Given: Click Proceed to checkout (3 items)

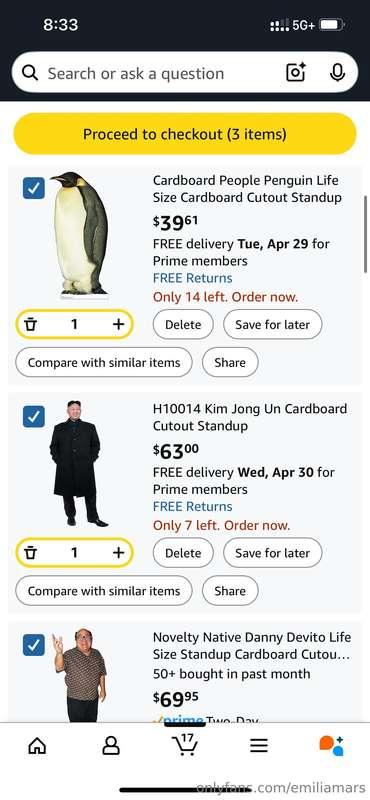Looking at the screenshot, I should (x=185, y=134).
